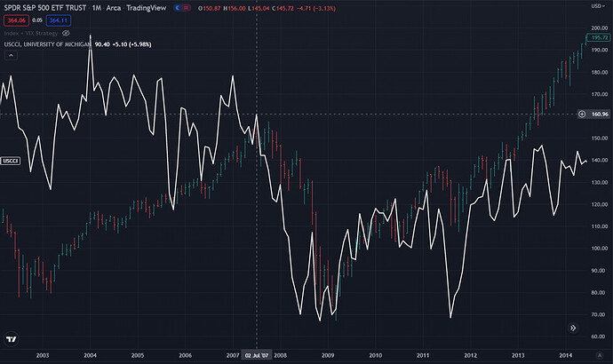Click the 60.00 price axis label
The height and width of the screenshot is (364, 613).
tap(600, 336)
